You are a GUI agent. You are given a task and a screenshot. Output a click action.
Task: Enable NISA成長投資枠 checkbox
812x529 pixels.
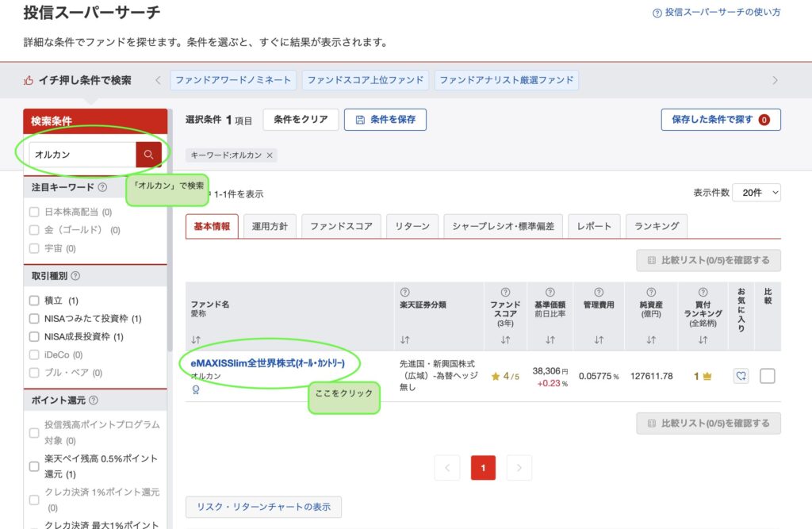coord(34,337)
